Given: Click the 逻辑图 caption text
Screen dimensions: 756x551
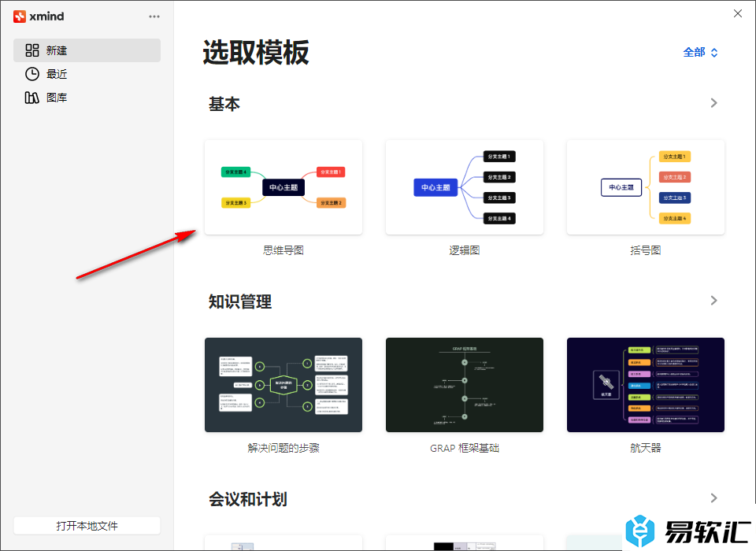Looking at the screenshot, I should [x=465, y=250].
